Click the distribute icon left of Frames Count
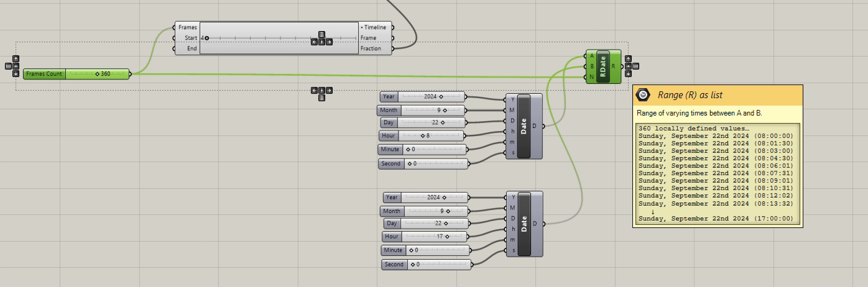The width and height of the screenshot is (868, 287). pos(8,66)
